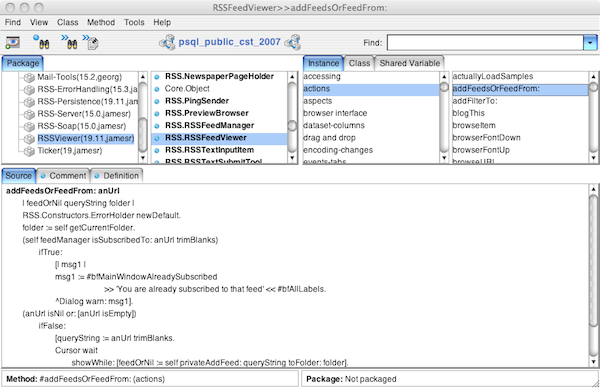Click up arrow of package list scrollbar
This screenshot has width=600, height=388.
point(142,77)
